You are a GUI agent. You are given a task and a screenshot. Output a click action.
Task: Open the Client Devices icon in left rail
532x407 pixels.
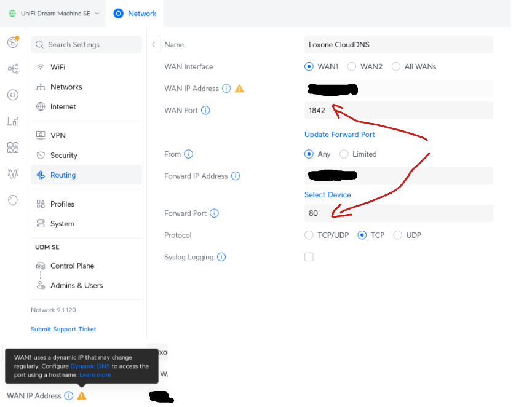pyautogui.click(x=13, y=121)
